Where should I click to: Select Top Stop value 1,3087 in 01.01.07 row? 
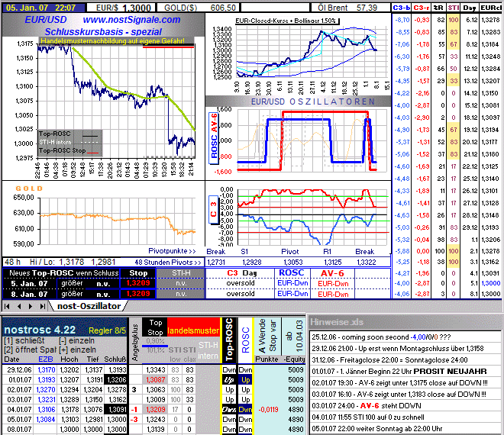[156, 380]
